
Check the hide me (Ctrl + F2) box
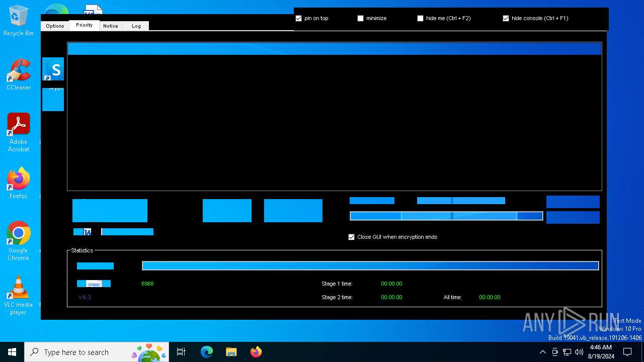(420, 19)
